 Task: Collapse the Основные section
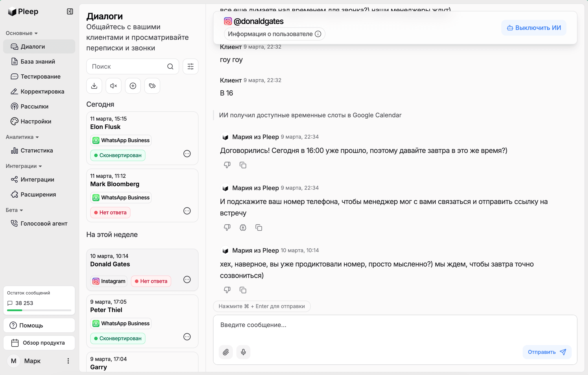tap(36, 33)
